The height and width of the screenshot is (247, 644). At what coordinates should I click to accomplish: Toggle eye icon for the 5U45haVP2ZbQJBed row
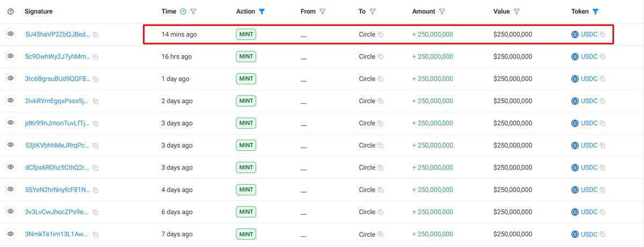11,34
